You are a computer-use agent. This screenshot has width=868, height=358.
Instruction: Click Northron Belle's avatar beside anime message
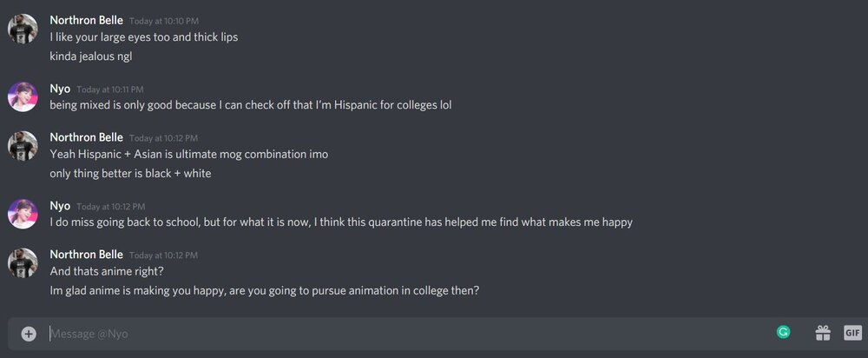(x=23, y=263)
